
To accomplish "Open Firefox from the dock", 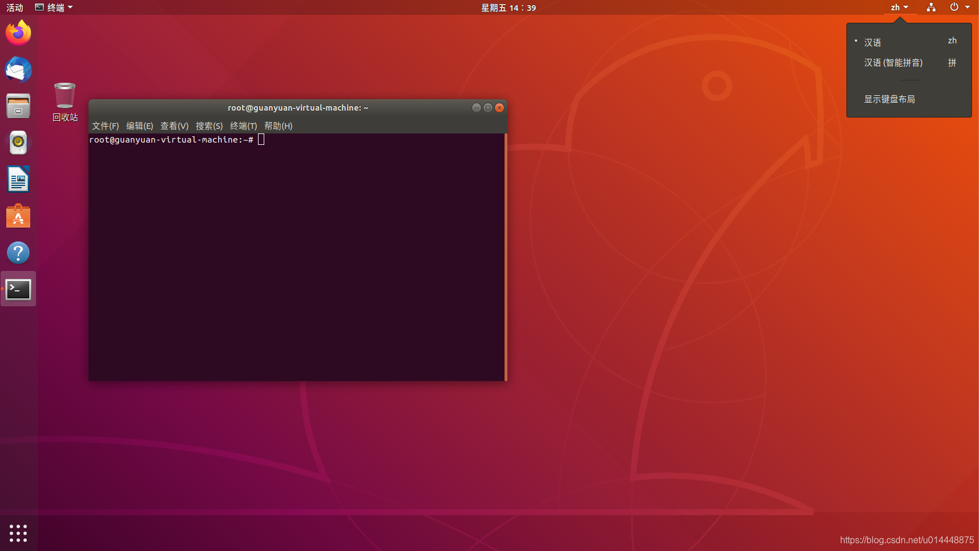I will pyautogui.click(x=18, y=33).
